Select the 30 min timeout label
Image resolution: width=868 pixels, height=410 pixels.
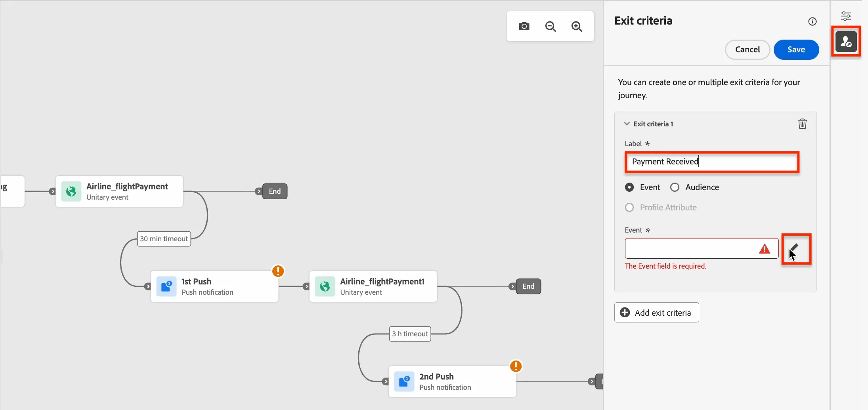point(164,239)
